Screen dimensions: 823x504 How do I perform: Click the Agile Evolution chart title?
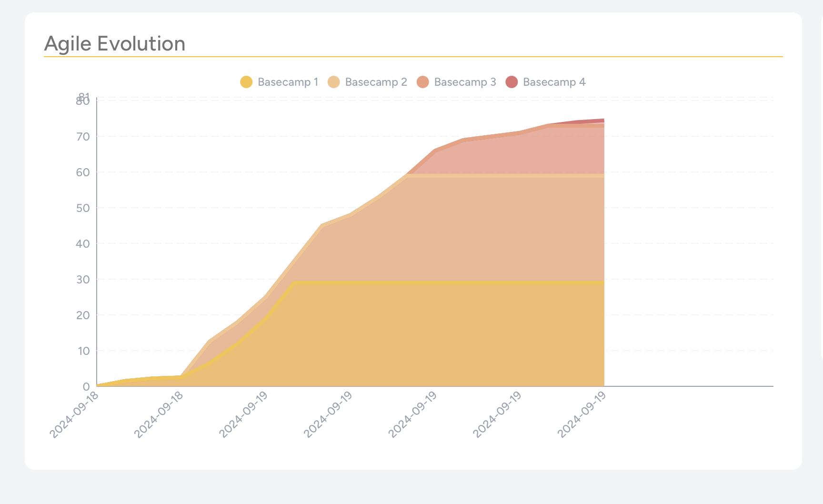pos(115,44)
